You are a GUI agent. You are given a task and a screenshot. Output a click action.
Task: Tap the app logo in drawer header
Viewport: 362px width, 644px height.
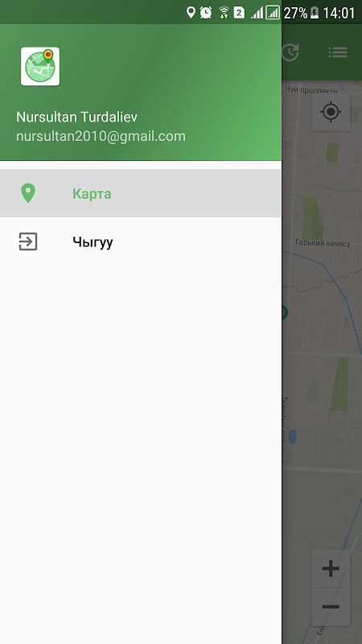point(40,67)
